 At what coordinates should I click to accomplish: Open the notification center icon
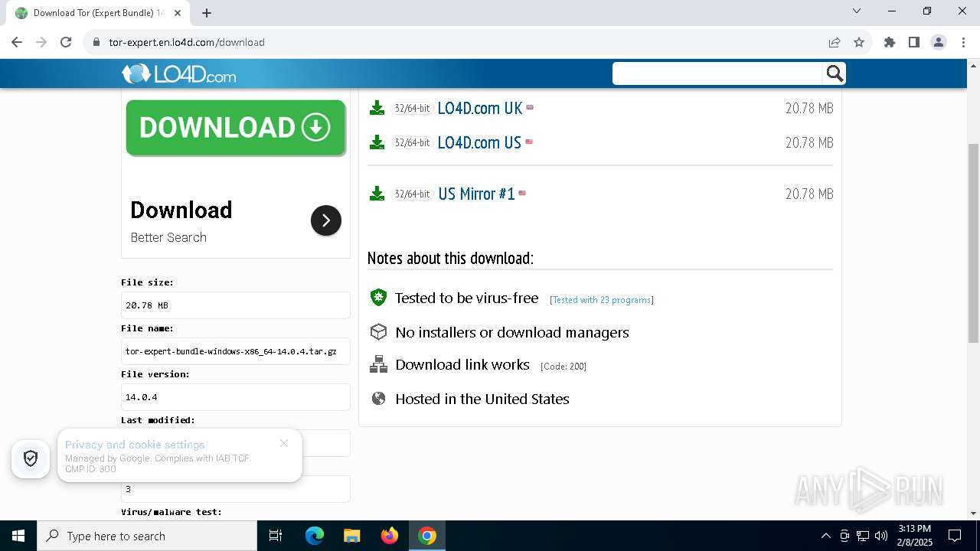[x=955, y=536]
